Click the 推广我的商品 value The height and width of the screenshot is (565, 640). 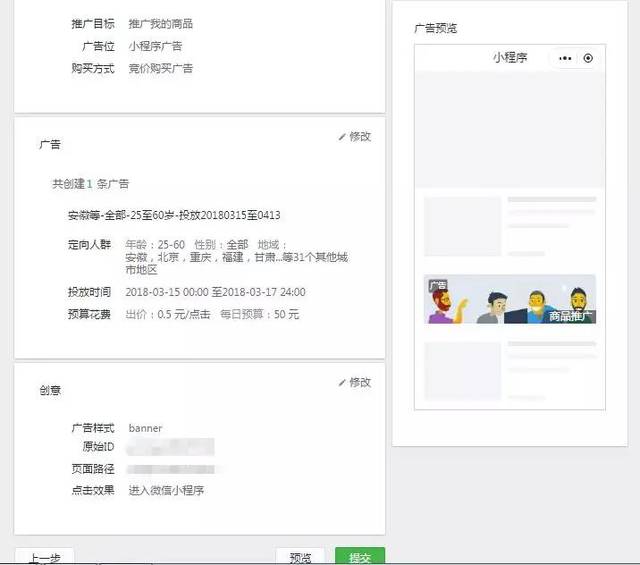click(160, 24)
